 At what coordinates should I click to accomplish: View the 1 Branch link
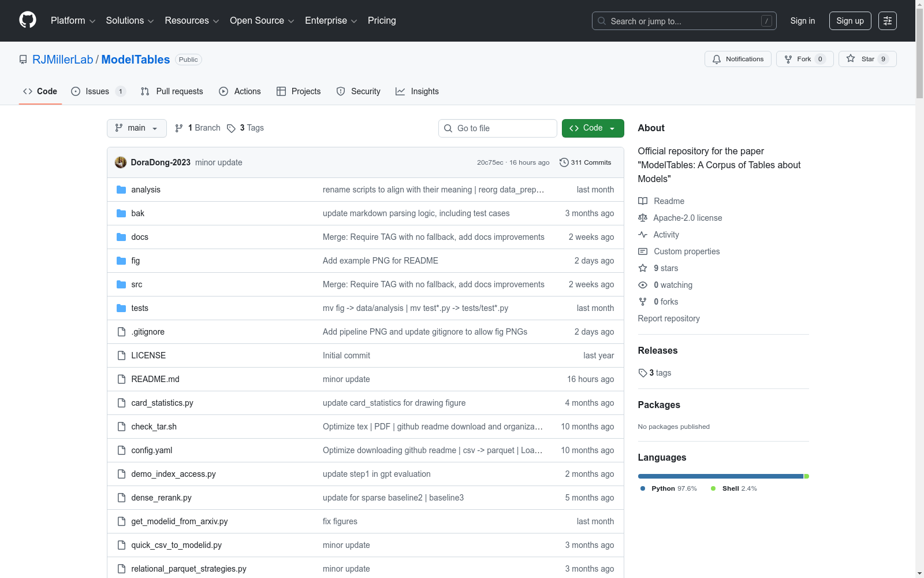pyautogui.click(x=198, y=128)
